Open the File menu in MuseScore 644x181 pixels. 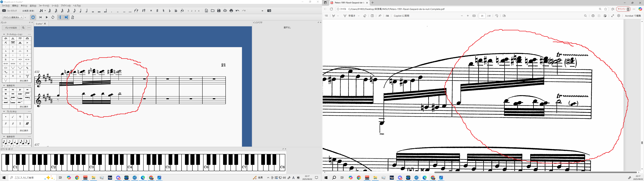click(x=6, y=6)
